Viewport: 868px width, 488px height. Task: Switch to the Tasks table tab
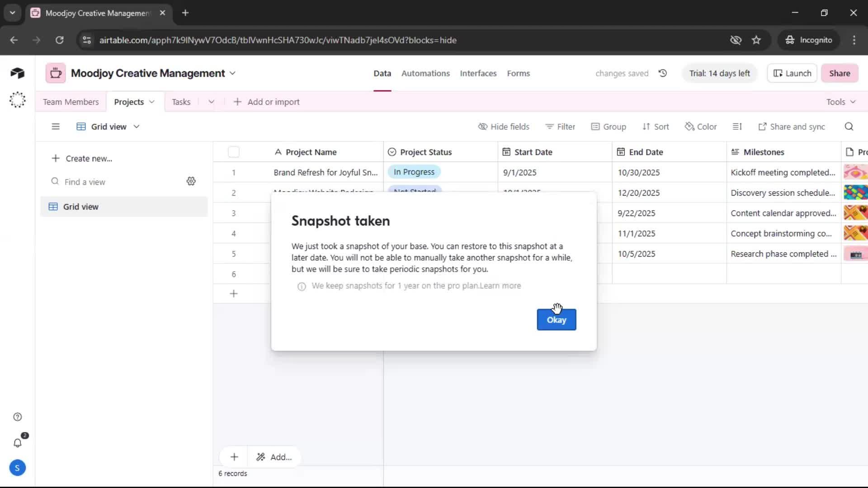click(x=181, y=102)
